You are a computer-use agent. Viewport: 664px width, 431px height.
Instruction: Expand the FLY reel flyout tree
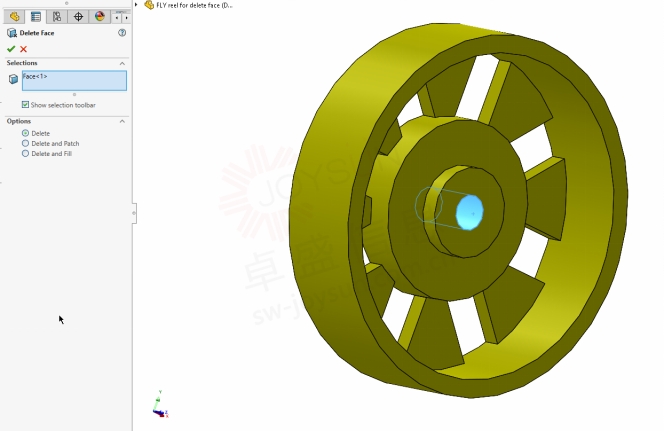[x=136, y=5]
